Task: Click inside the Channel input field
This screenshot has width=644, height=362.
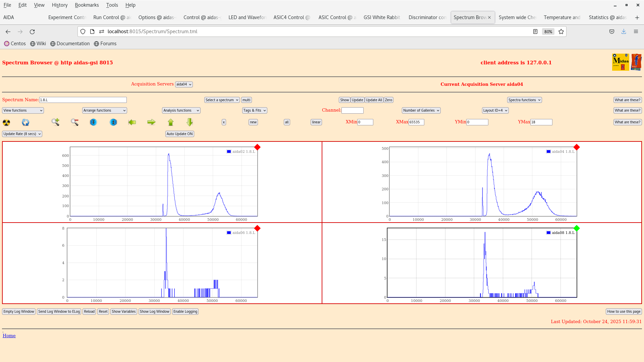Action: point(353,110)
